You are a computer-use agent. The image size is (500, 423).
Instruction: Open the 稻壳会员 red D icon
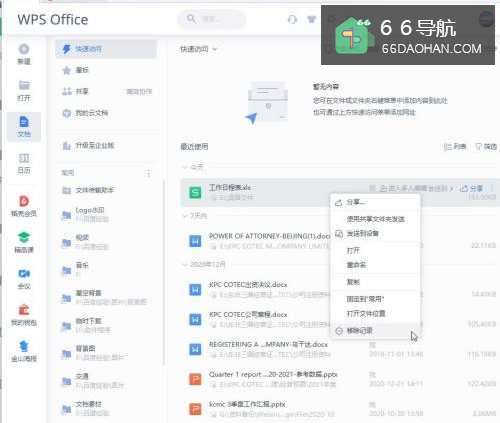[24, 201]
